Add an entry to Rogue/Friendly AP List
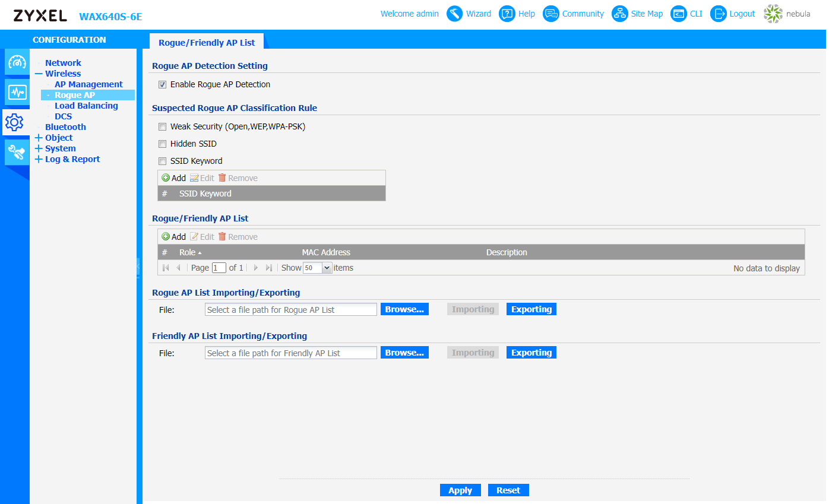 (174, 237)
